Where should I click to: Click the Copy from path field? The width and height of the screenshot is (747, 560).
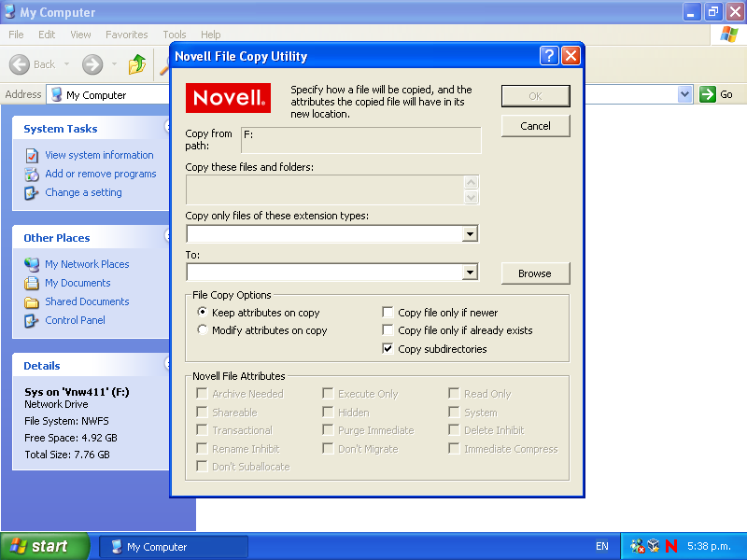coord(361,140)
